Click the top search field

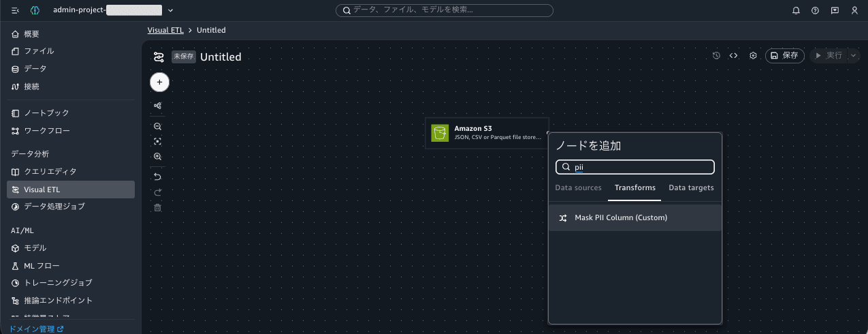444,10
